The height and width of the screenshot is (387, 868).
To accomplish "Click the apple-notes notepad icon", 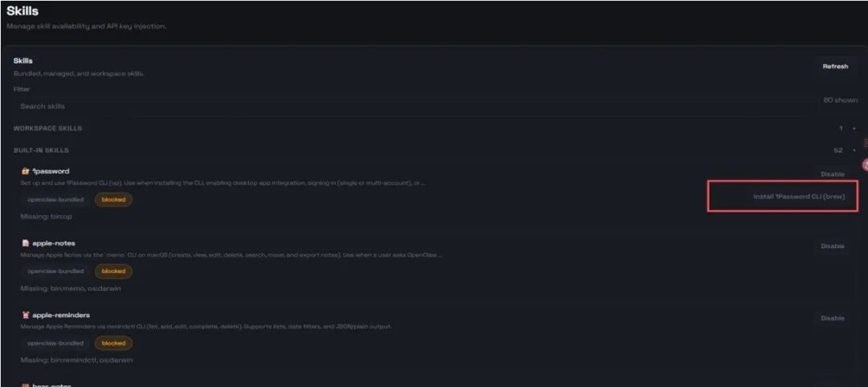I will [x=26, y=243].
